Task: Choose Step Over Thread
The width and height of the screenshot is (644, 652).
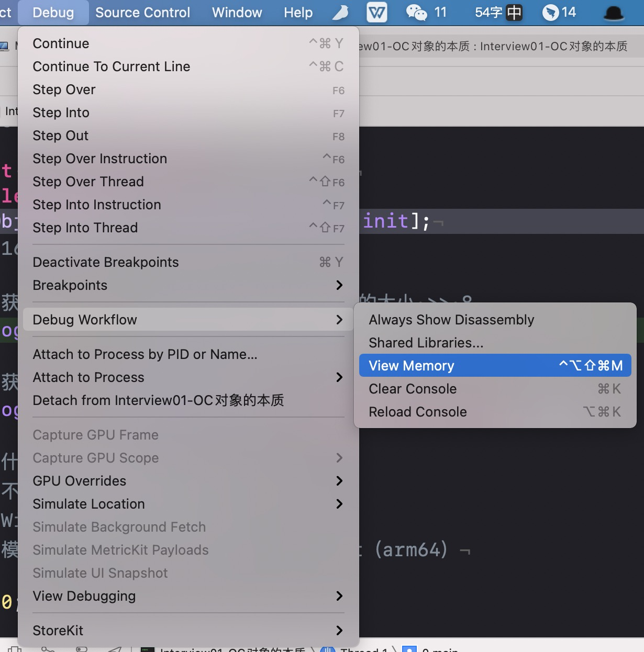Action: point(188,182)
